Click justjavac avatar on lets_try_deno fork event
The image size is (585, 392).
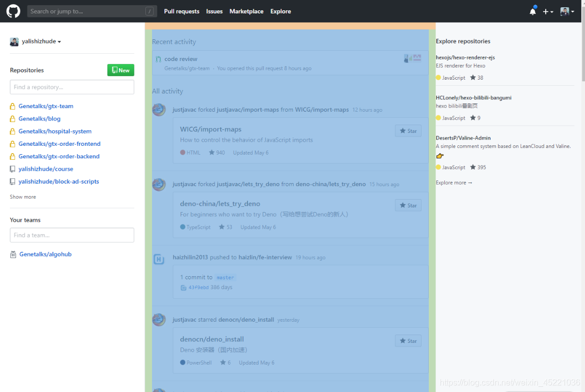159,184
